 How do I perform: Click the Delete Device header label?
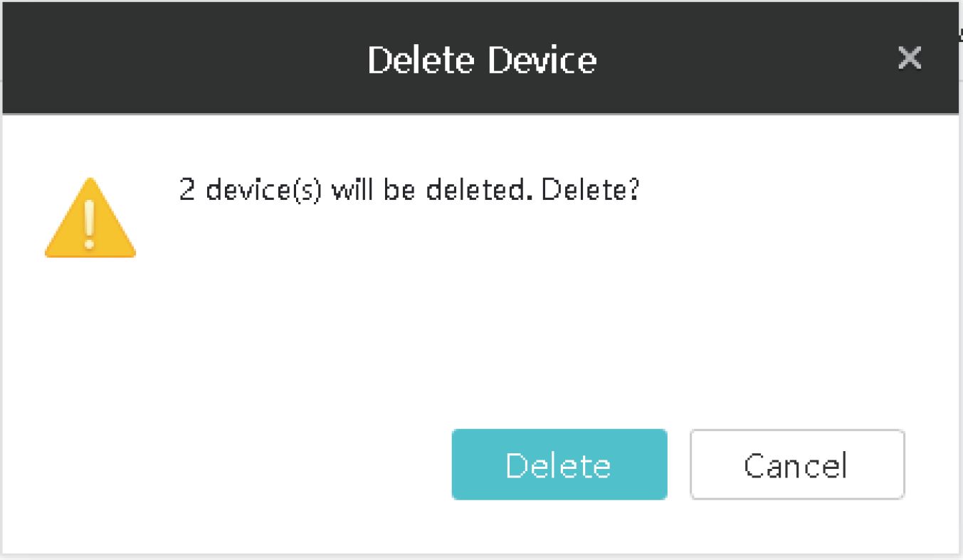(482, 59)
